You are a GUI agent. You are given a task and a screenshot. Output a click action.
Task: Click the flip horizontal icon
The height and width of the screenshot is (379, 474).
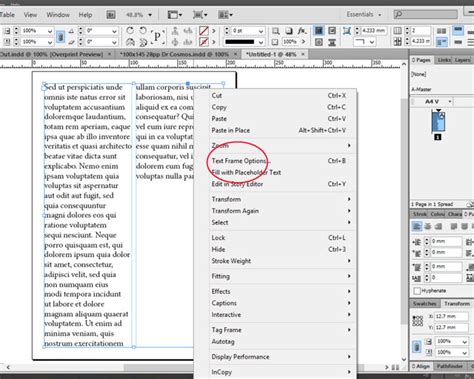tap(130, 42)
